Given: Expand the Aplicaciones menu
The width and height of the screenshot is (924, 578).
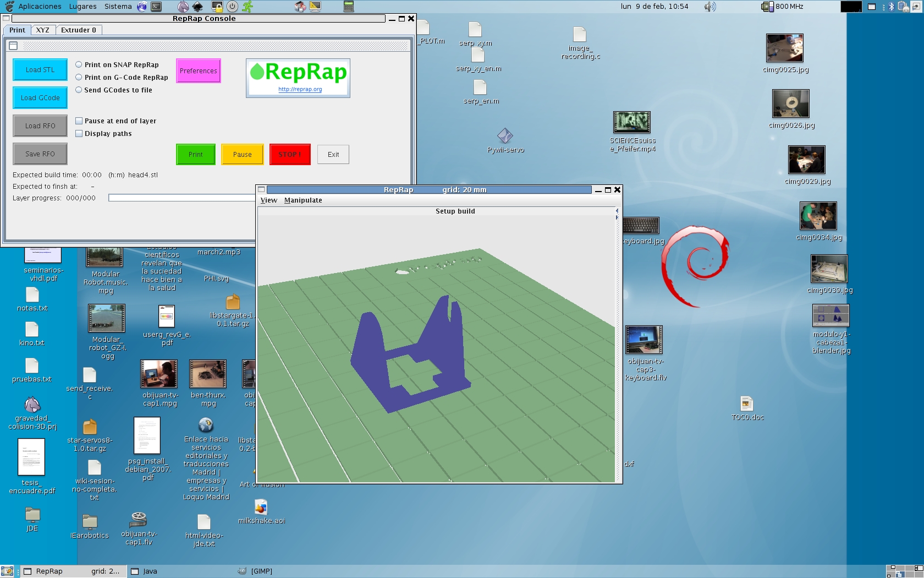Looking at the screenshot, I should (x=40, y=7).
